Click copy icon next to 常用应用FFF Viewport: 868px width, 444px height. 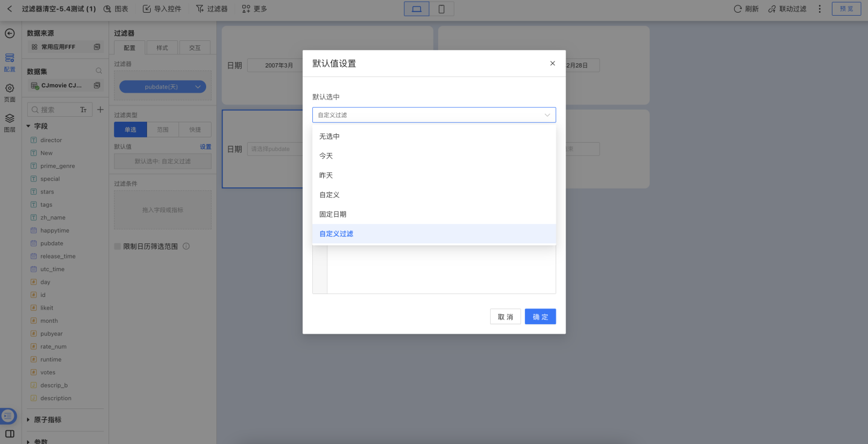coord(97,47)
